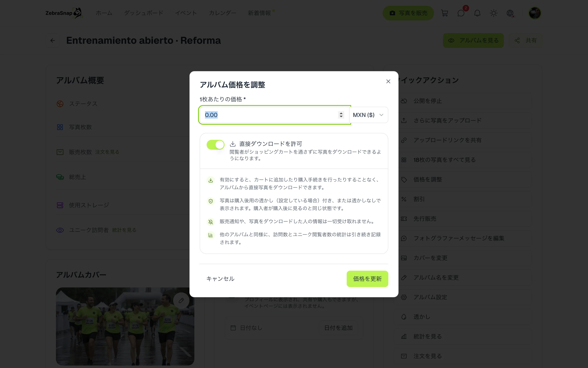Open the カレンダー nav item
Image resolution: width=588 pixels, height=368 pixels.
(222, 13)
